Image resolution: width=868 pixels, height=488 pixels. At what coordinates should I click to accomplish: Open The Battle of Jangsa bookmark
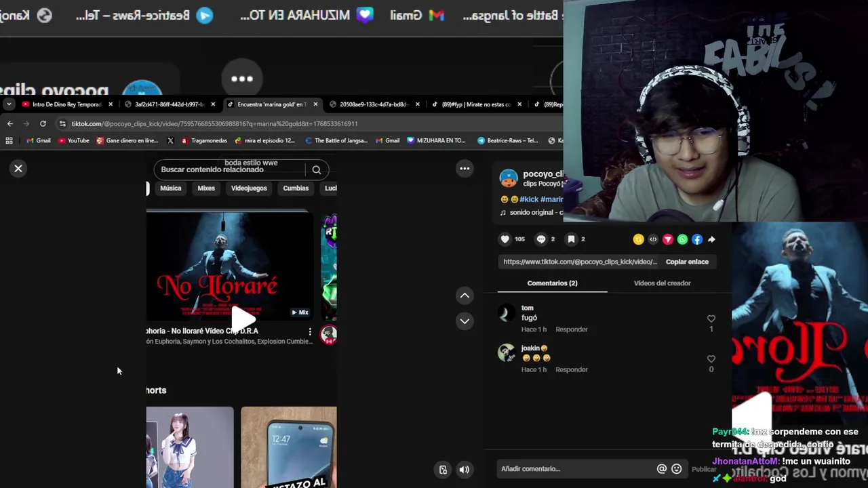click(336, 141)
